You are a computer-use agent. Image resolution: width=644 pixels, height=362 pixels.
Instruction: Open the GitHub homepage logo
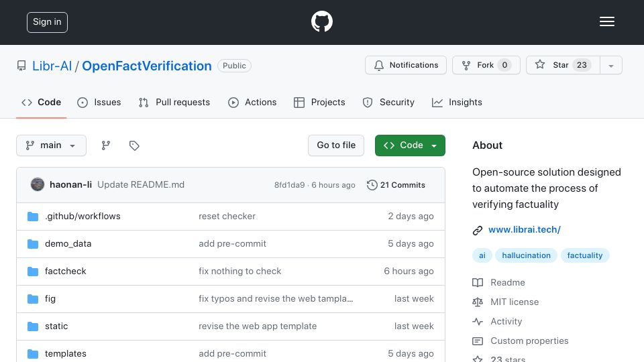321,21
